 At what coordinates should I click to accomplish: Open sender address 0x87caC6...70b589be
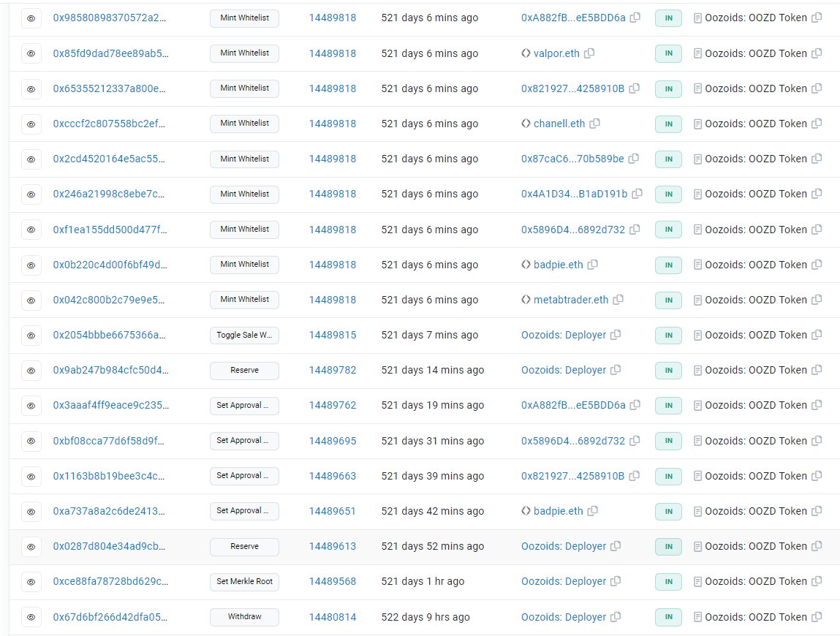pyautogui.click(x=572, y=159)
